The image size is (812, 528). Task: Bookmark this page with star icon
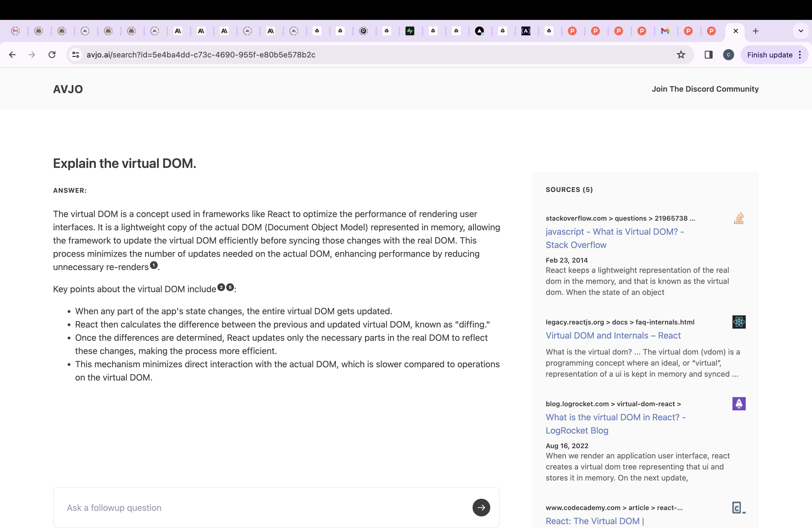[x=681, y=55]
